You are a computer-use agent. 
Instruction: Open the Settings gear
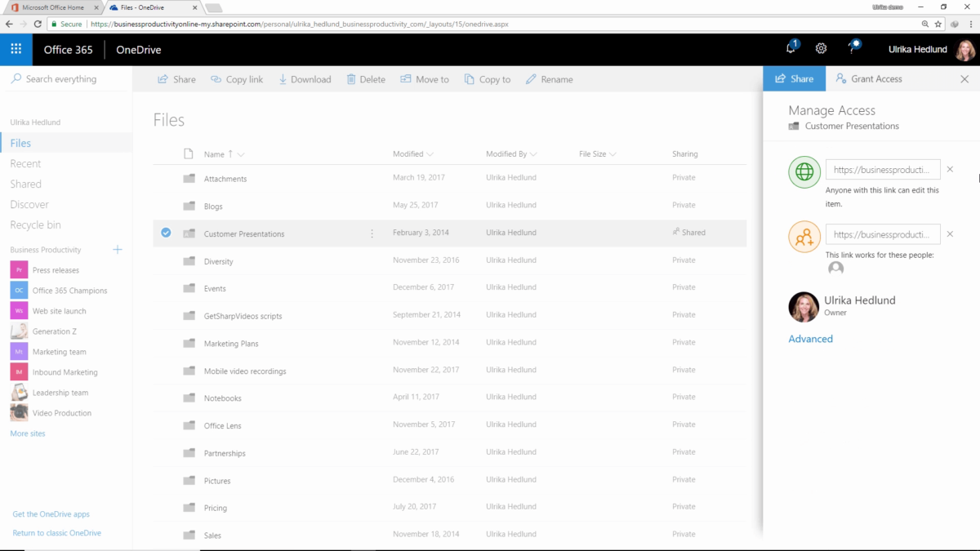click(x=821, y=49)
